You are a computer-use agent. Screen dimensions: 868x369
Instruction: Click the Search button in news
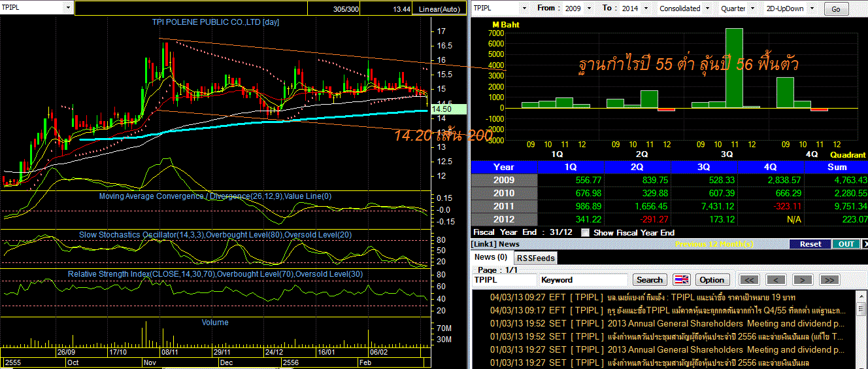point(650,279)
